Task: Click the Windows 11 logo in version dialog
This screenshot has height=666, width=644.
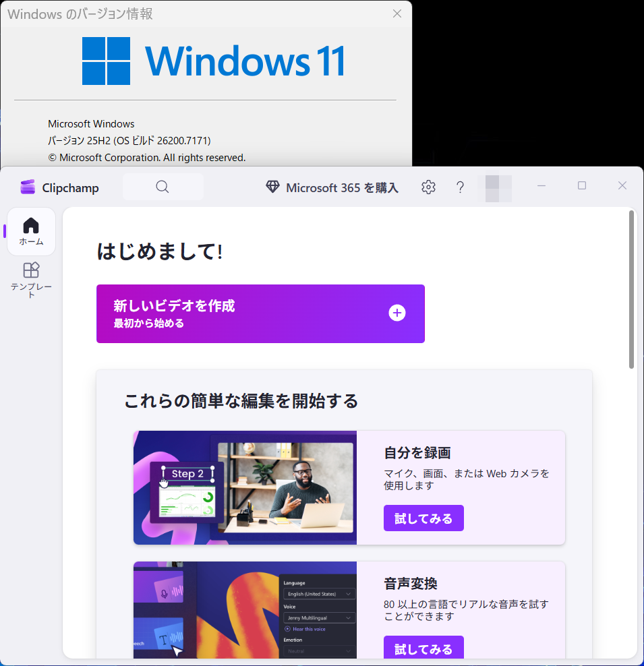Action: (x=213, y=61)
